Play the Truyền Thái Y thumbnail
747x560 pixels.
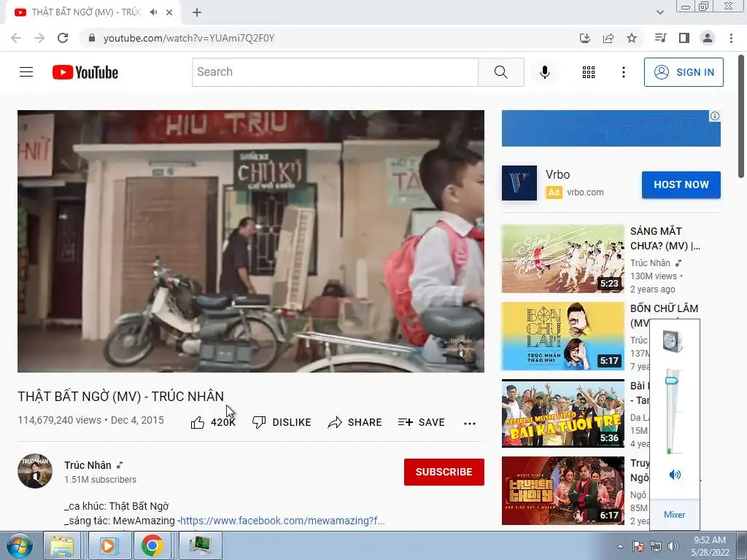coord(562,491)
